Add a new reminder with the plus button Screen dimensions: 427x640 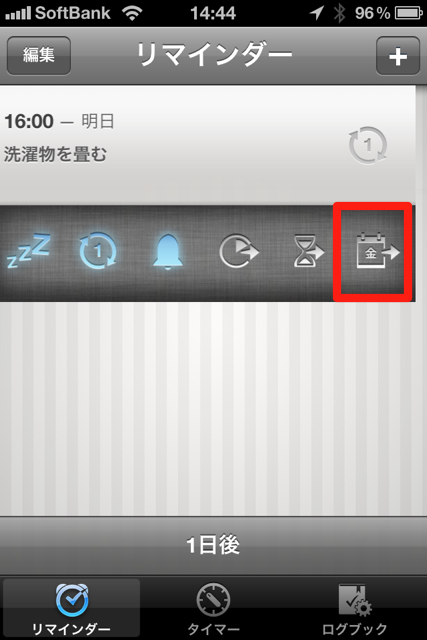pos(398,56)
